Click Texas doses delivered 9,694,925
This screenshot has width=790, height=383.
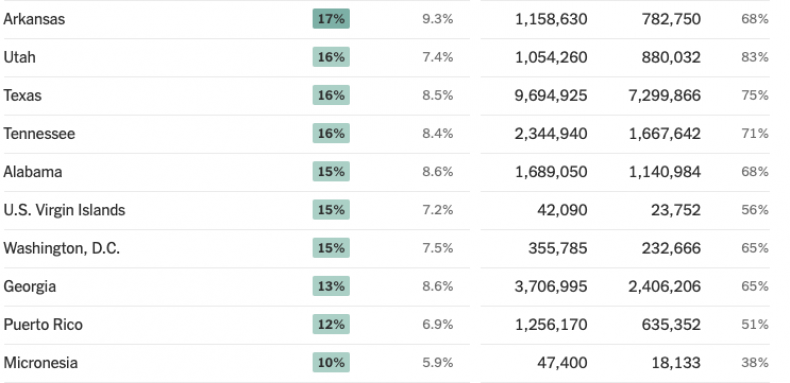pos(551,95)
